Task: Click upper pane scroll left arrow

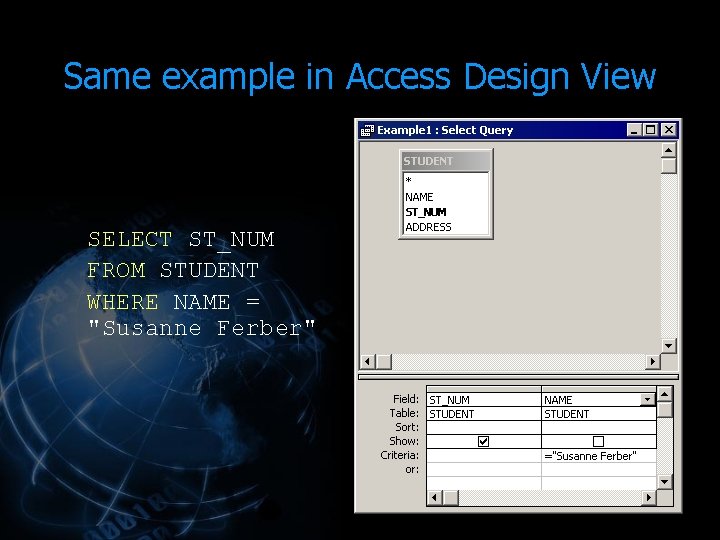Action: coord(367,361)
